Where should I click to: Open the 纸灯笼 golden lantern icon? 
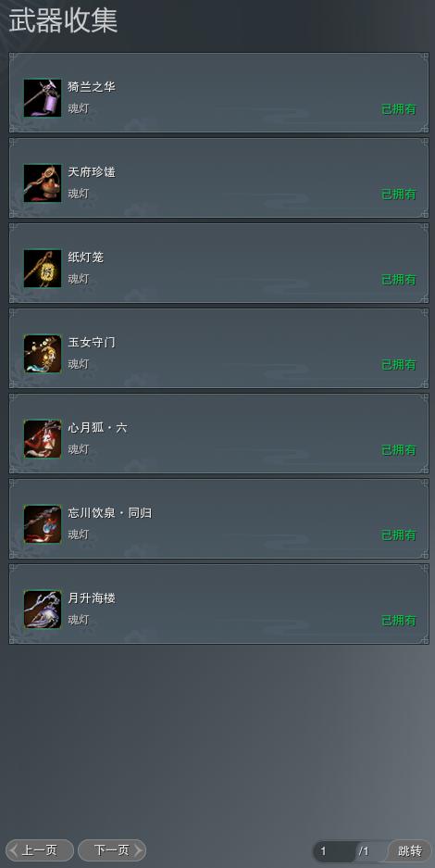[43, 269]
